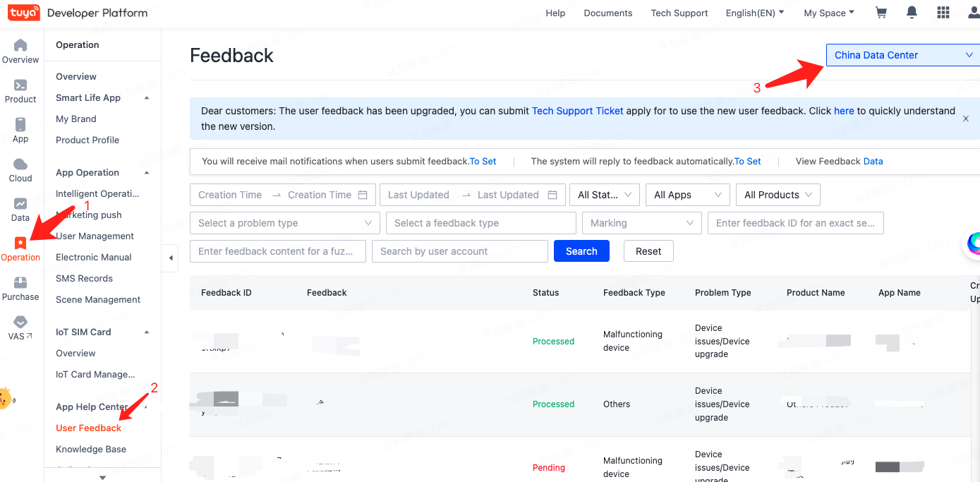Viewport: 980px width, 482px height.
Task: Open the shopping cart icon
Action: tap(881, 13)
